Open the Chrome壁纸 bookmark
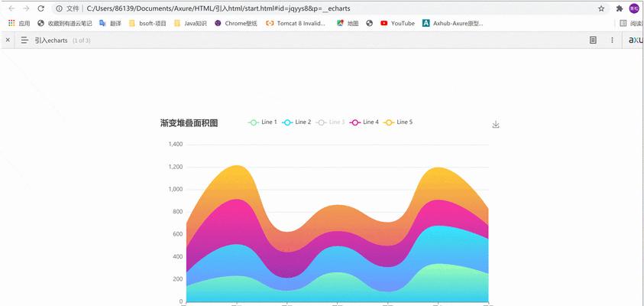 tap(236, 24)
